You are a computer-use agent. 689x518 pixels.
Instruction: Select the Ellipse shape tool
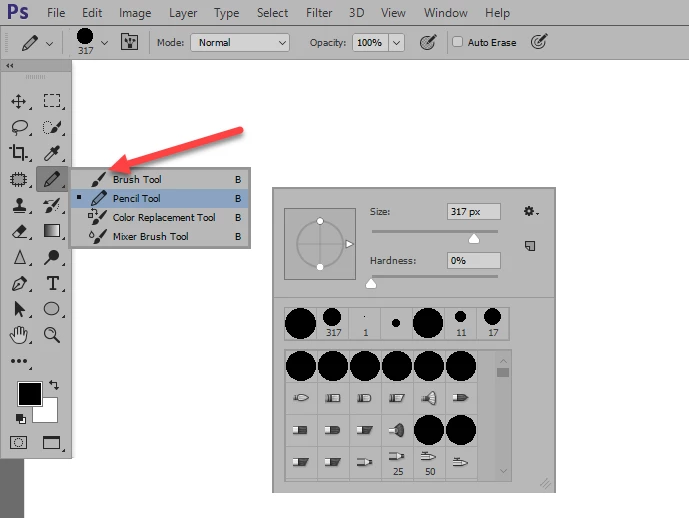pos(51,309)
